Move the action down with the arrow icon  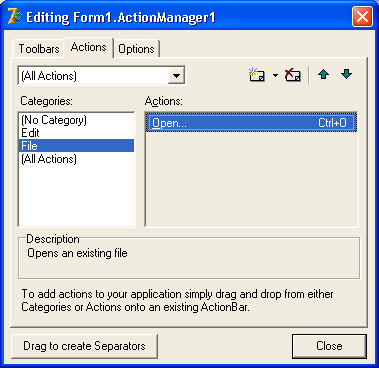[x=347, y=74]
